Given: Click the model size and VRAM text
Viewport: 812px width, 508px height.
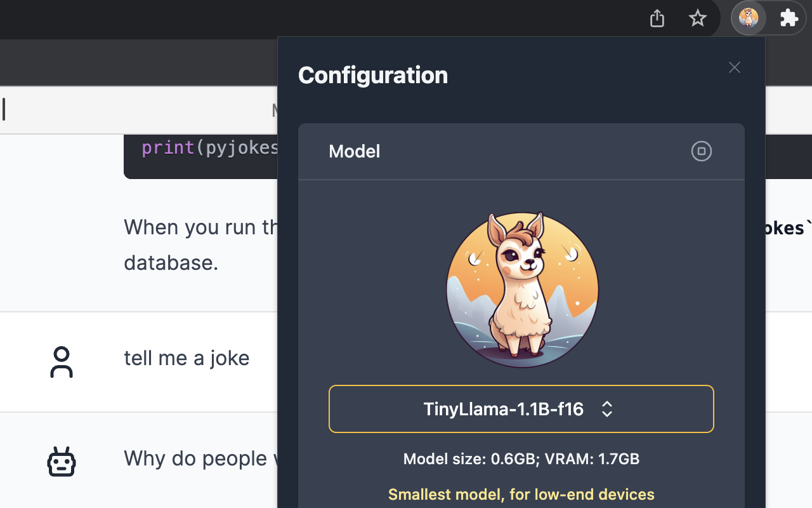Looking at the screenshot, I should pos(521,458).
